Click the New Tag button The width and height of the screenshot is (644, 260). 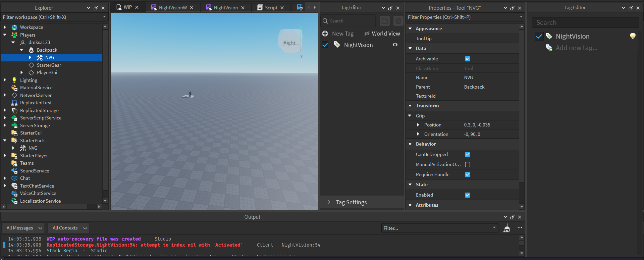pyautogui.click(x=338, y=34)
